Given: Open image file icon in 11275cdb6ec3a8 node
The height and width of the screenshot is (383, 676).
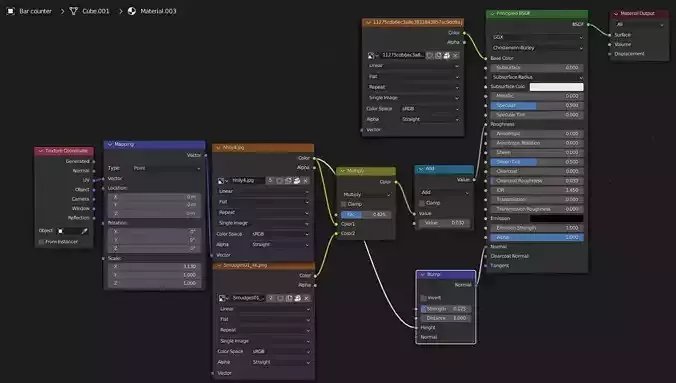Looking at the screenshot, I should (447, 55).
